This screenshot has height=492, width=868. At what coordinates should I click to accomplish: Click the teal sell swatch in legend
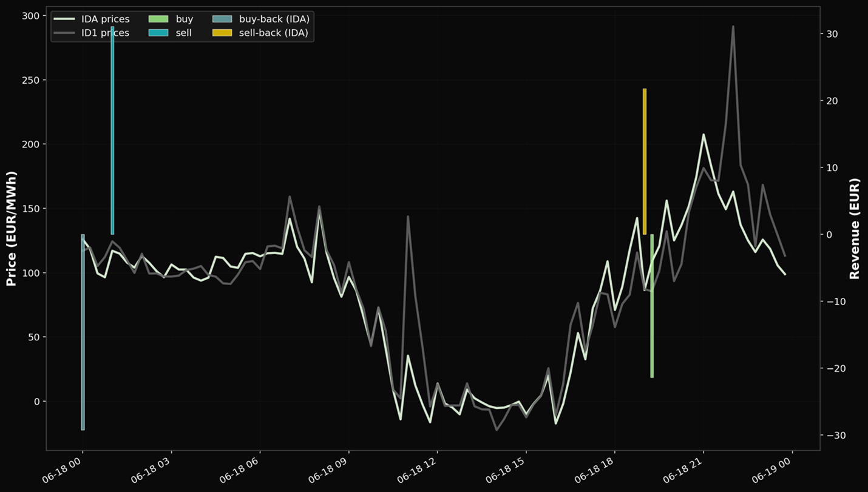click(x=158, y=33)
